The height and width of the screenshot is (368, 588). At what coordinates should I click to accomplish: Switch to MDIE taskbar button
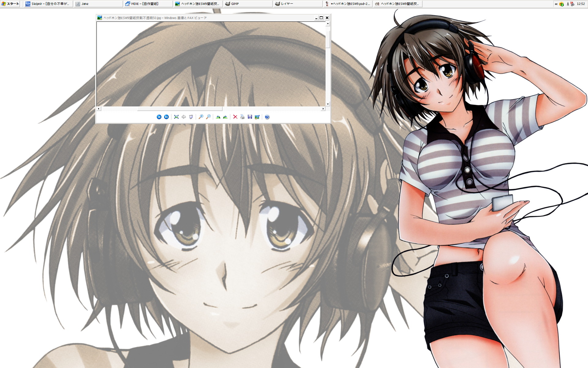tap(148, 4)
